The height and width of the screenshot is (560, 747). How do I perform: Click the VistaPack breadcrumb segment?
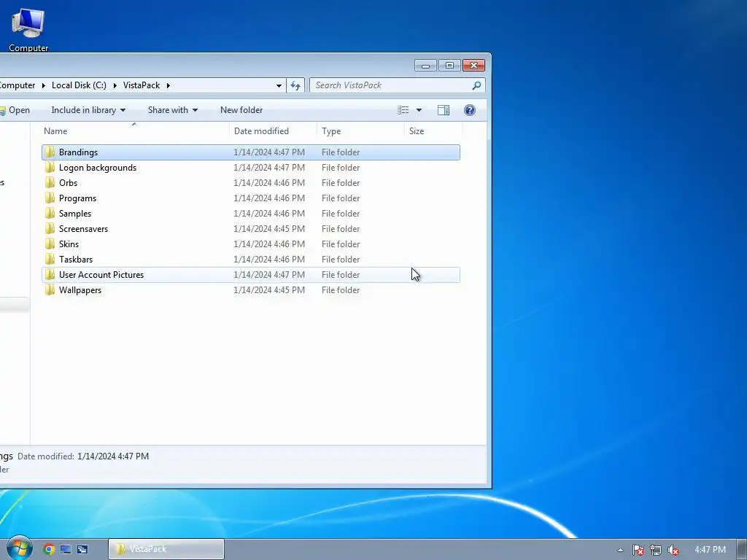coord(142,85)
